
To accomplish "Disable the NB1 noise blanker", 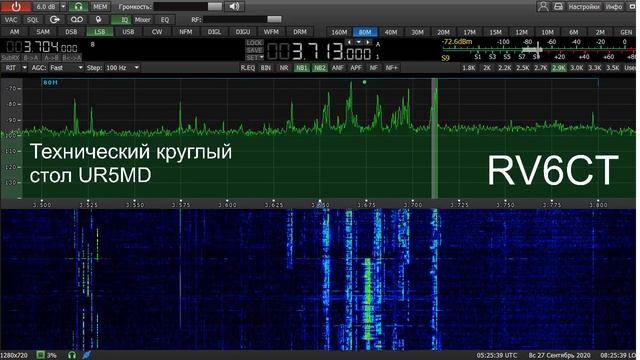I will (302, 68).
